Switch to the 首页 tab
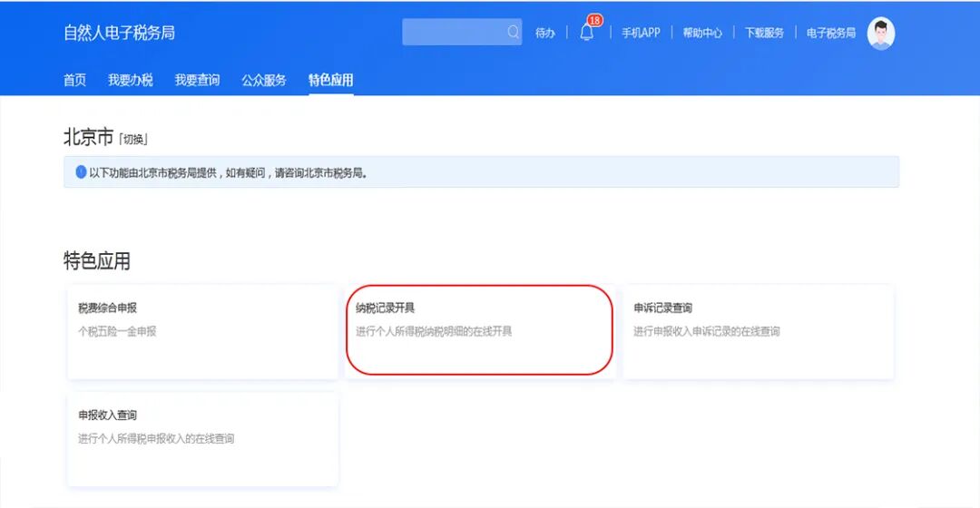This screenshot has height=508, width=980. tap(74, 80)
